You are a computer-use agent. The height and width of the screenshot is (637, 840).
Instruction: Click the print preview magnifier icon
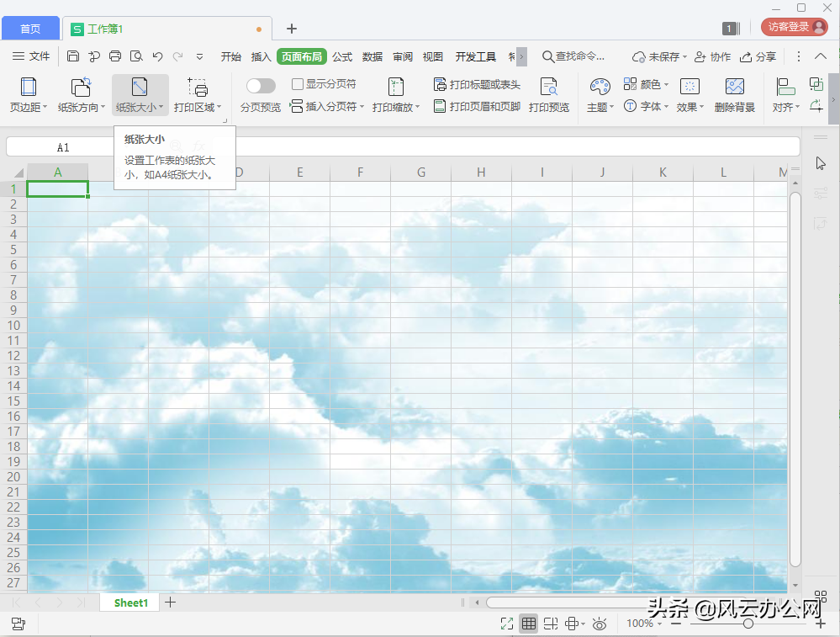136,56
